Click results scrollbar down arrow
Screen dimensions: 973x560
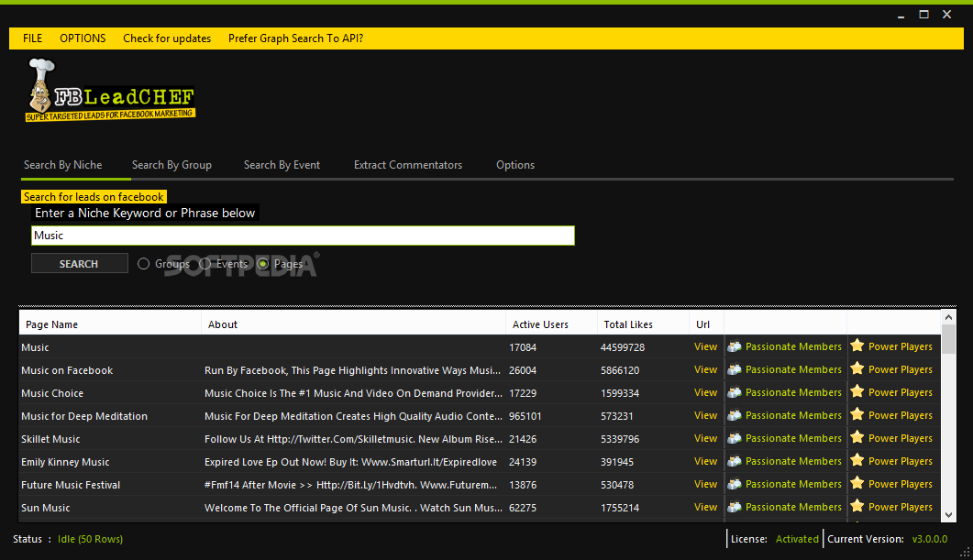click(948, 515)
